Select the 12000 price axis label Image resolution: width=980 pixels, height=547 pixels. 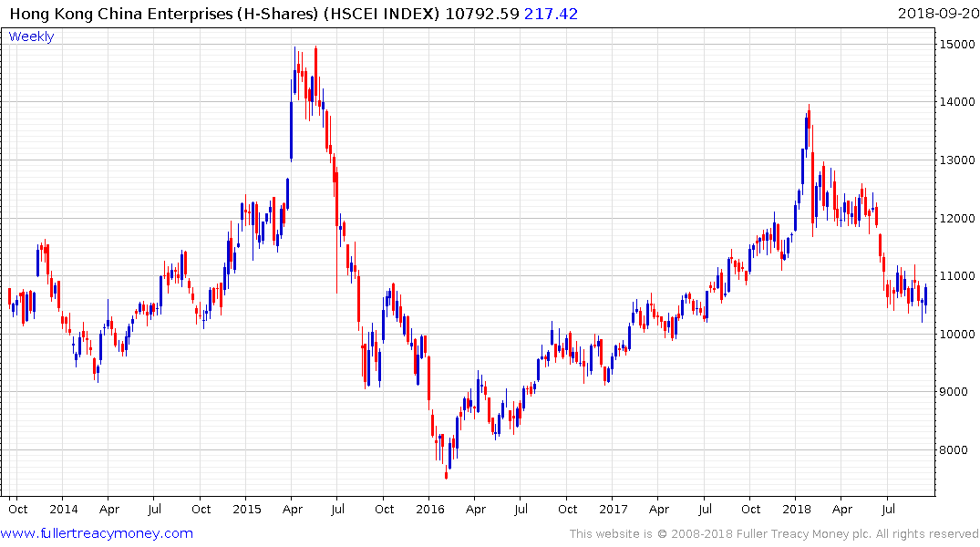957,218
